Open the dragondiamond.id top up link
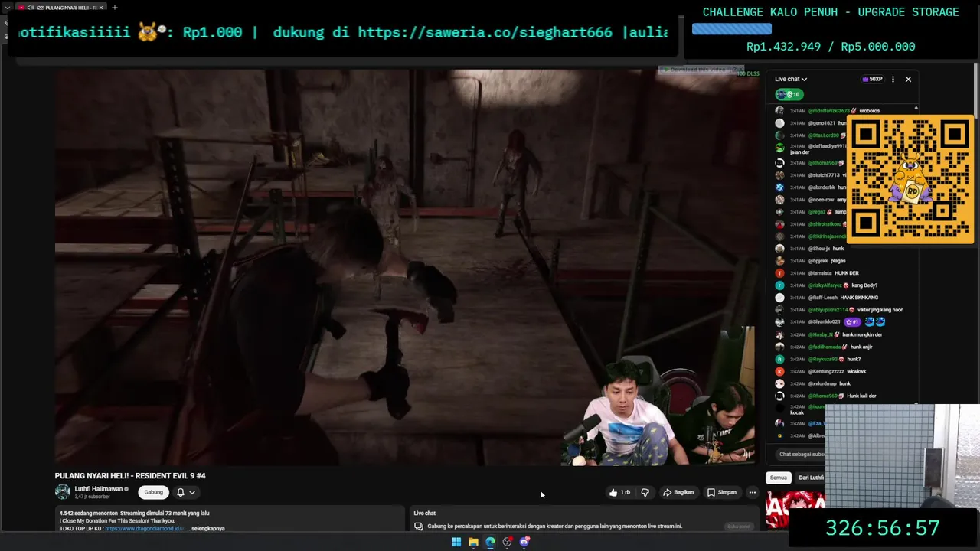Image resolution: width=980 pixels, height=551 pixels. pos(145,528)
